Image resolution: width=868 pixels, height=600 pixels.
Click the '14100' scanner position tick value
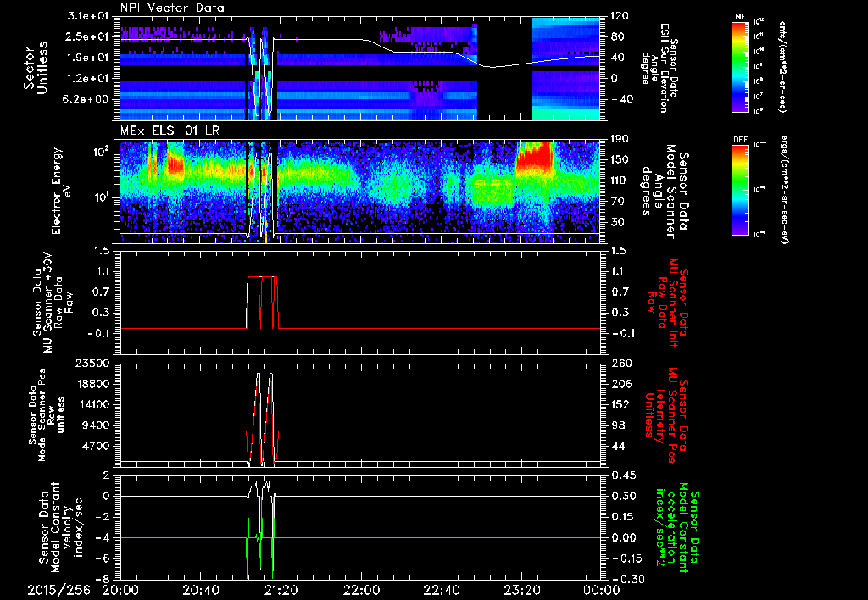(93, 404)
